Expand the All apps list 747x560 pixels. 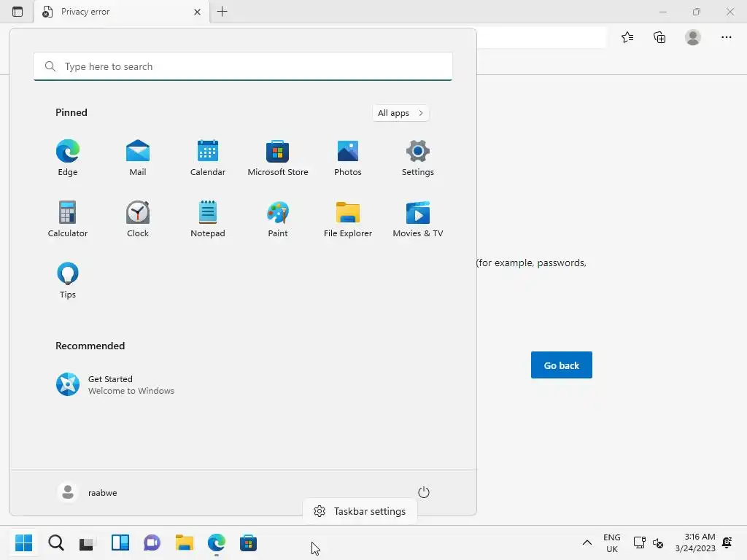400,113
